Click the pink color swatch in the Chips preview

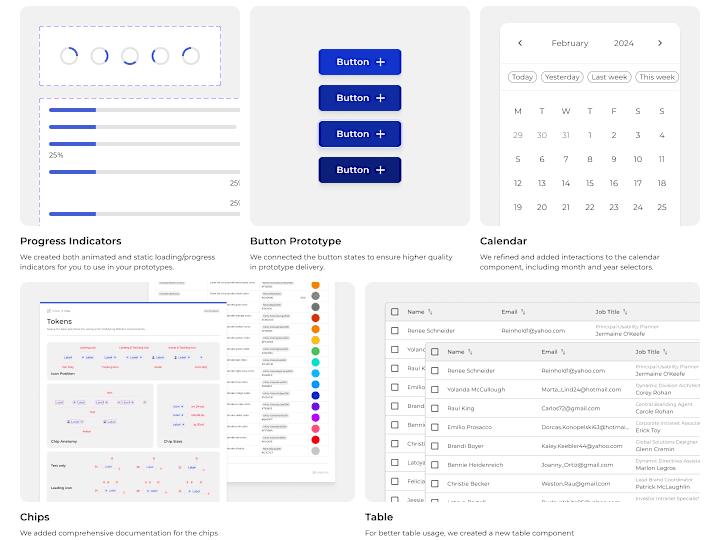tap(315, 428)
